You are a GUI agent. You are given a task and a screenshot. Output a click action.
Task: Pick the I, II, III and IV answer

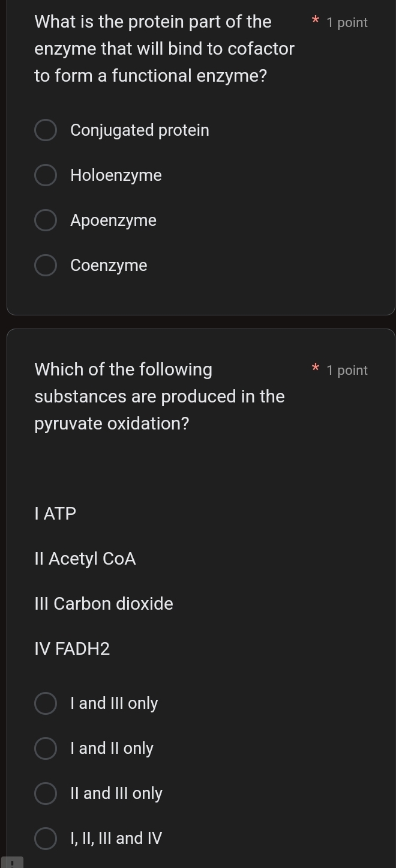pos(46,838)
